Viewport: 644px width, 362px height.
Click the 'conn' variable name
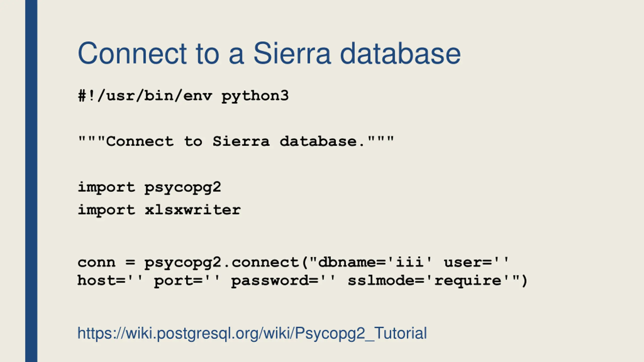[97, 263]
